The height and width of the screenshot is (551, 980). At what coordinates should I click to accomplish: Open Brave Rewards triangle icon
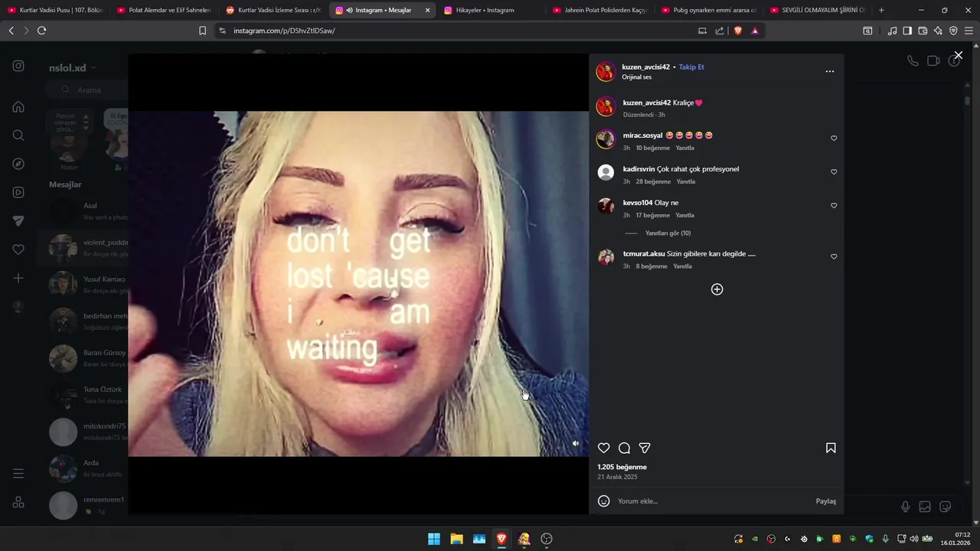click(755, 31)
